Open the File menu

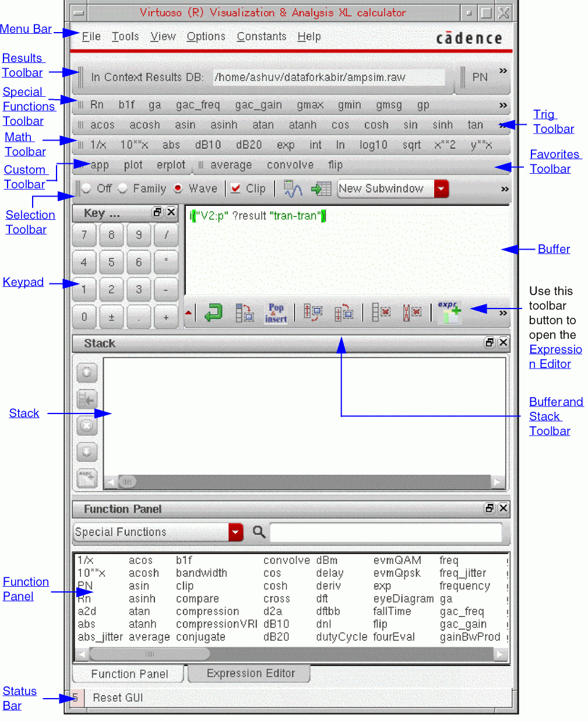click(91, 36)
